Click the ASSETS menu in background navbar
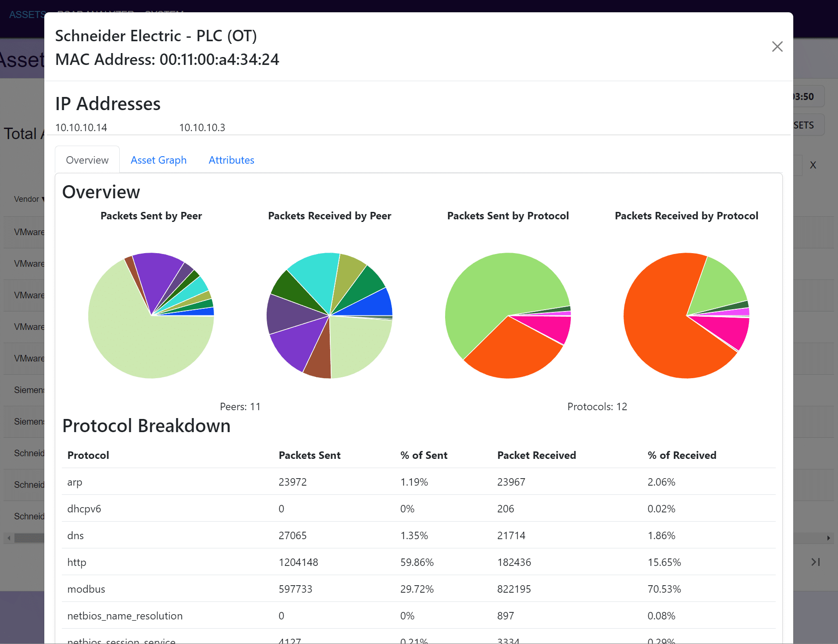Screen dimensions: 838x644 pos(27,14)
